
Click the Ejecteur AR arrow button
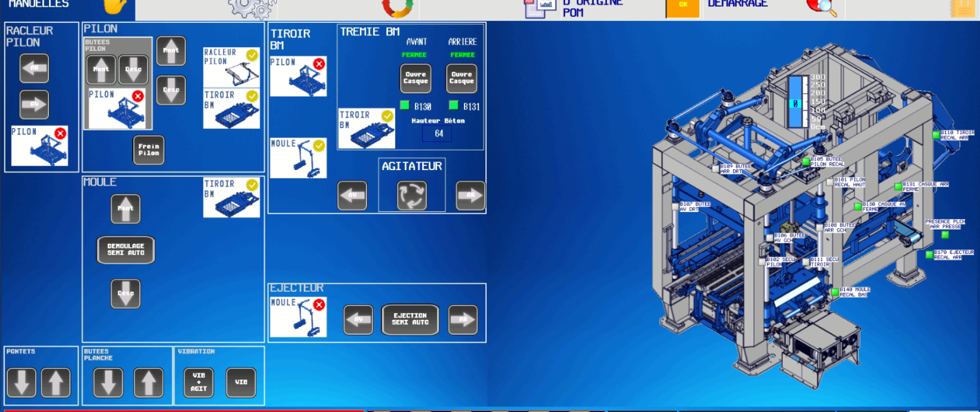point(463,320)
